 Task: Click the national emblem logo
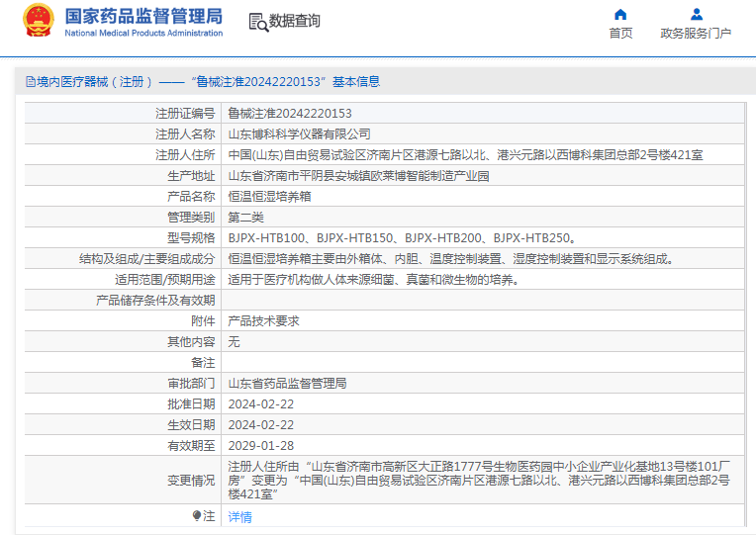tap(39, 20)
